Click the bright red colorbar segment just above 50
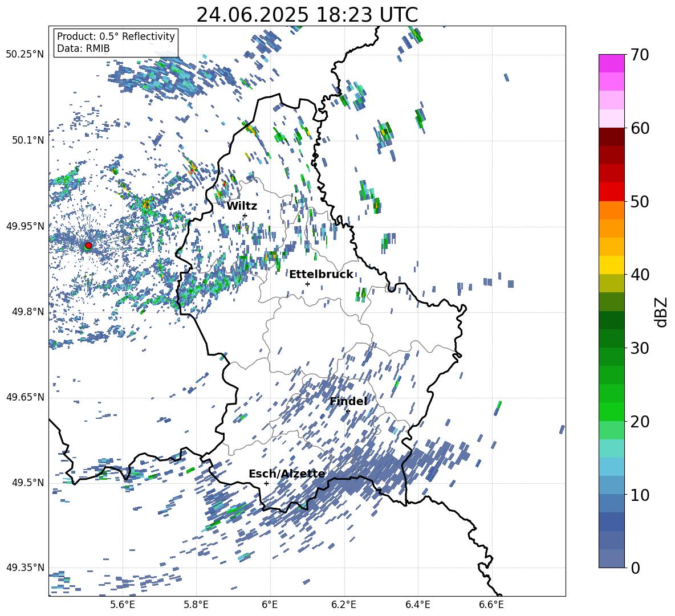The width and height of the screenshot is (675, 616). coord(611,191)
